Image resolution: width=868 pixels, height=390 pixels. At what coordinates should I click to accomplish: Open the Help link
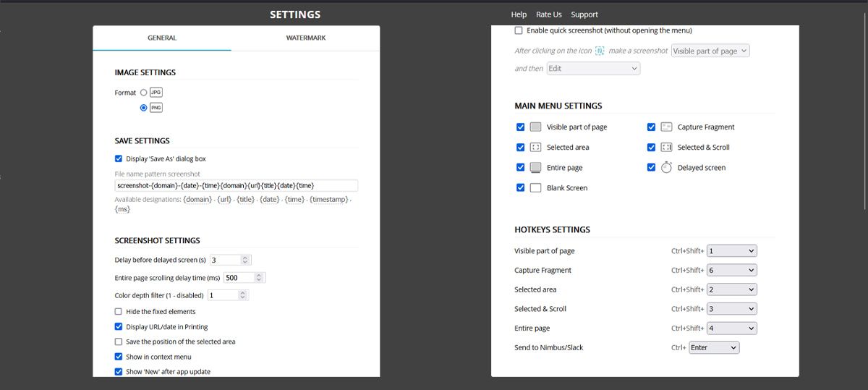519,14
